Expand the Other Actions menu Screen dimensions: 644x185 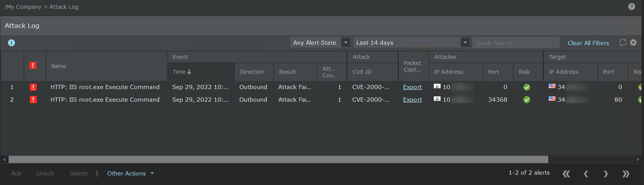(x=131, y=174)
